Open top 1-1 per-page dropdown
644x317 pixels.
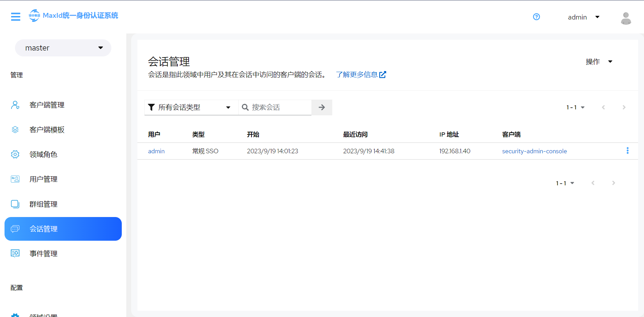pos(575,107)
